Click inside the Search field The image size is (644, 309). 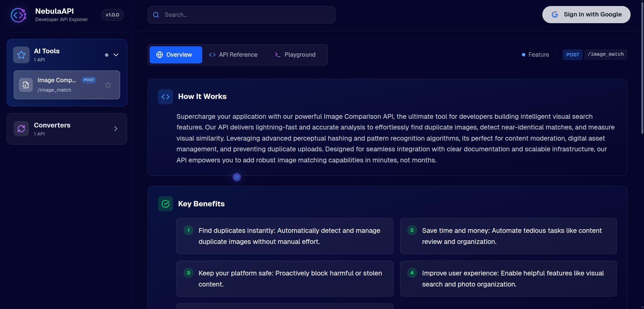[241, 15]
